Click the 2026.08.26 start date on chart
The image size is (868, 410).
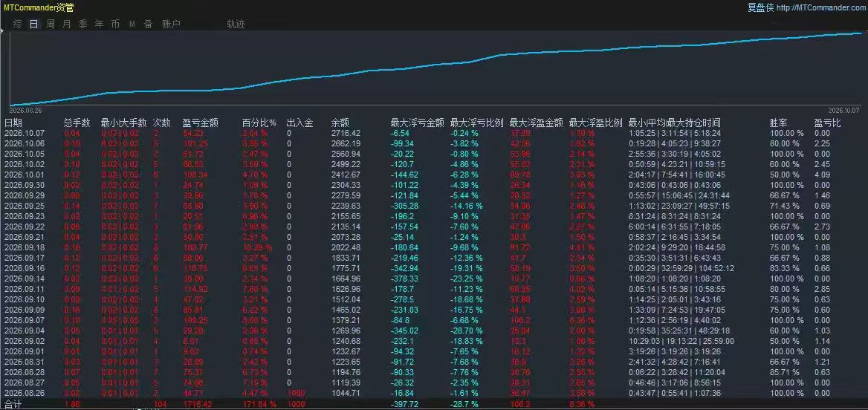pos(22,110)
